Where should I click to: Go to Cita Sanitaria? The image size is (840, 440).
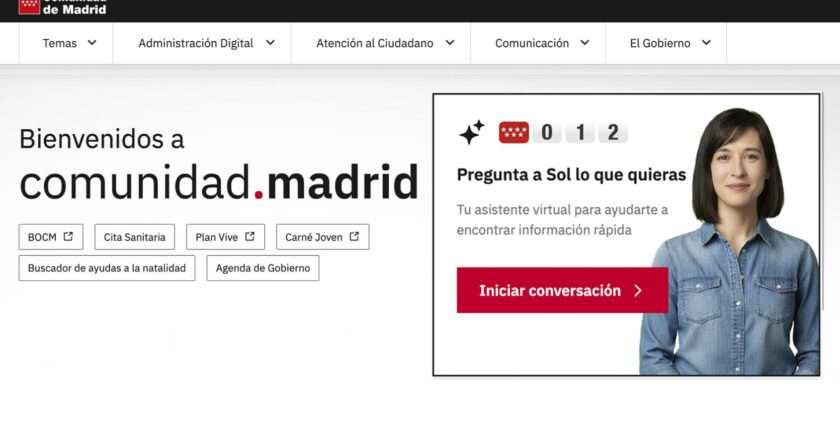134,237
